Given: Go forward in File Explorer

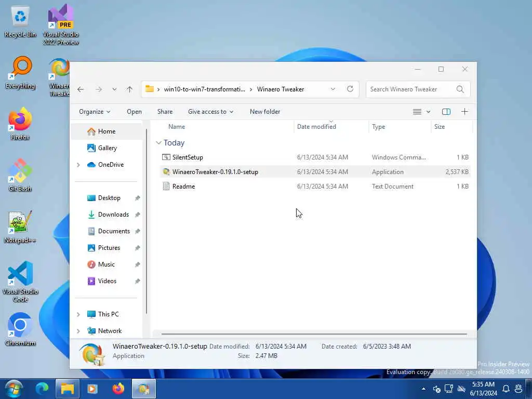Looking at the screenshot, I should click(99, 89).
